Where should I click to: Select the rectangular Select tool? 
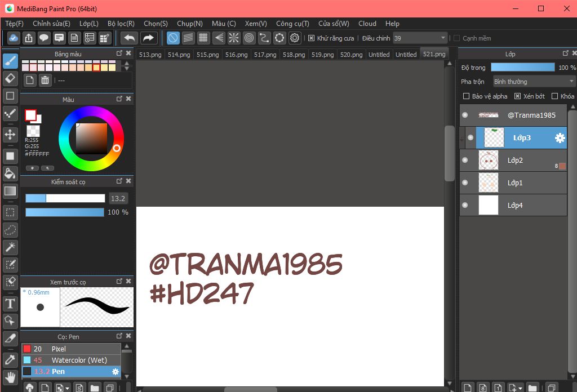[x=10, y=212]
